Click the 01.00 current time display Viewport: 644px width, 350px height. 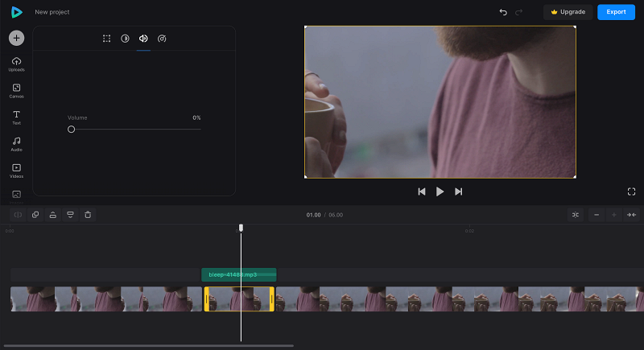313,215
